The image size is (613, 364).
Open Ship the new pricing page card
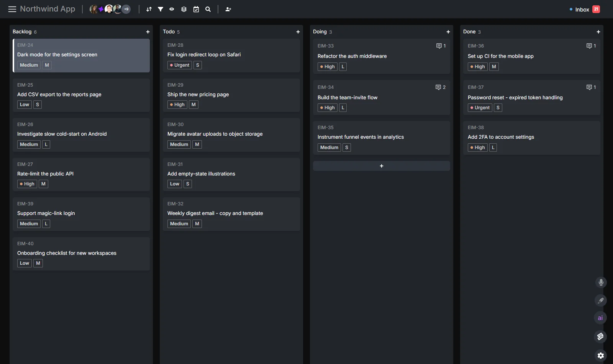click(231, 95)
